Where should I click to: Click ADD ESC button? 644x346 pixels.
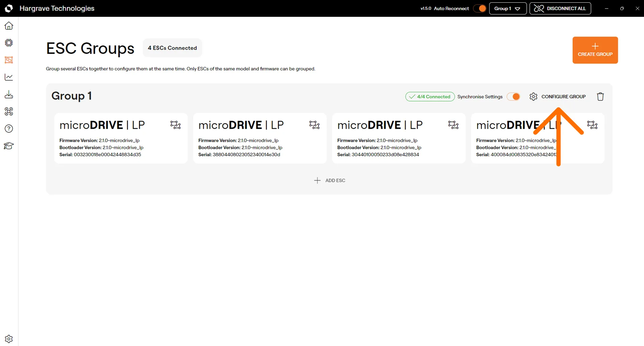pos(329,180)
